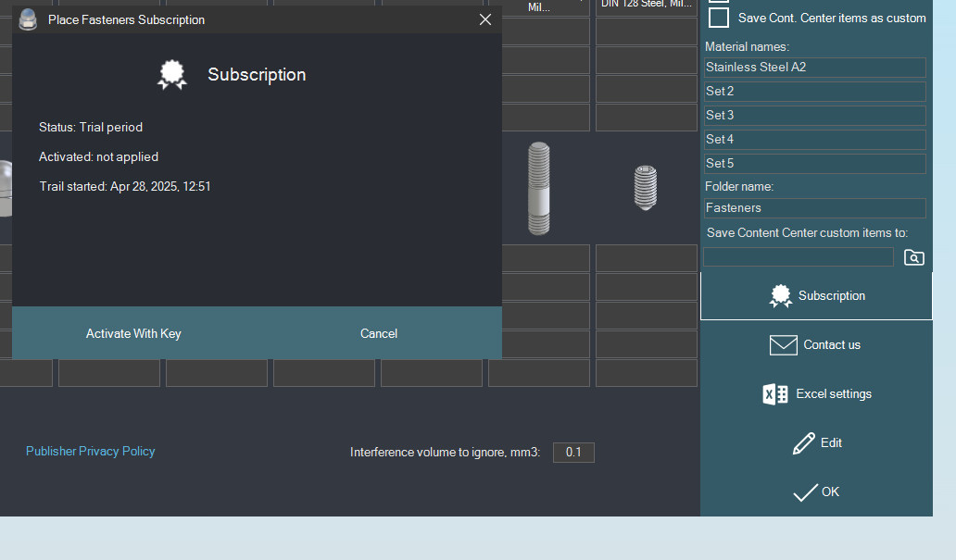Close the Place Fasteners Subscription dialog
Image resolution: width=956 pixels, height=560 pixels.
pyautogui.click(x=484, y=19)
